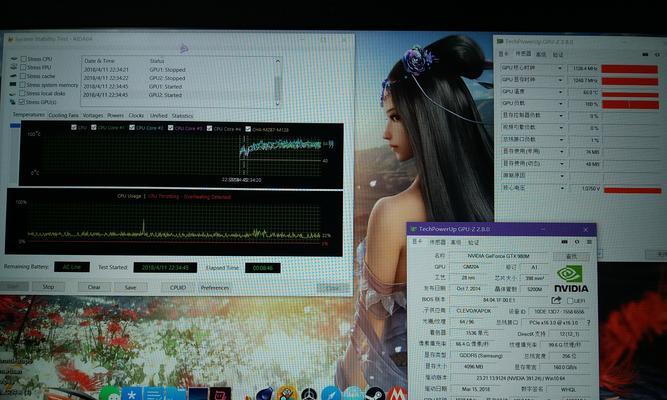
Task: Switch to the Statistics tab
Action: coord(182,116)
